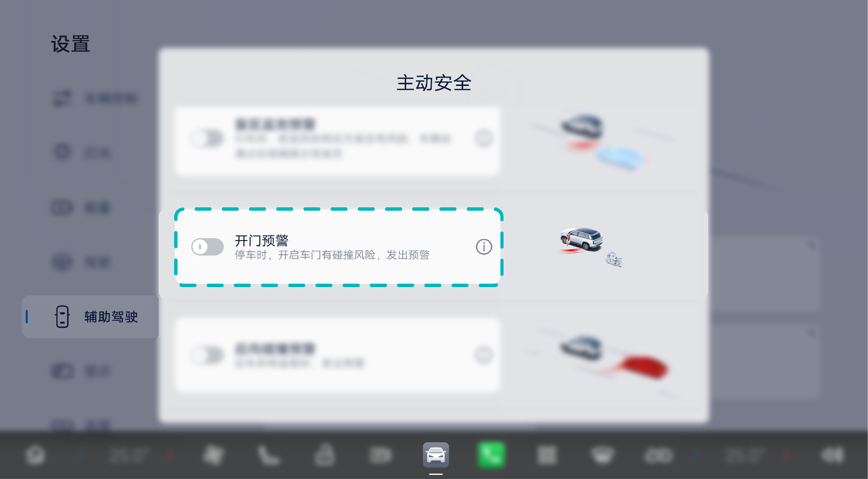The height and width of the screenshot is (479, 868).
Task: Lower right temperature with the blue arrow
Action: pos(697,455)
